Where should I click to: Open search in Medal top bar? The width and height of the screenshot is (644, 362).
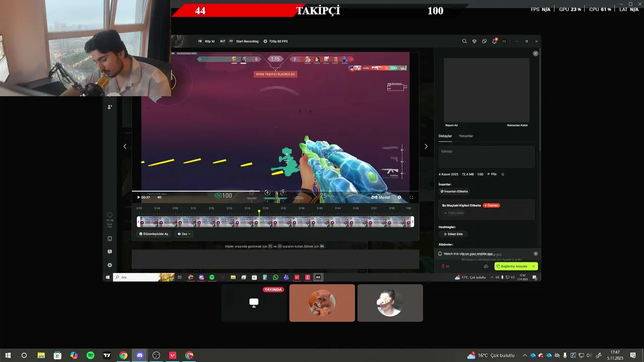point(464,41)
